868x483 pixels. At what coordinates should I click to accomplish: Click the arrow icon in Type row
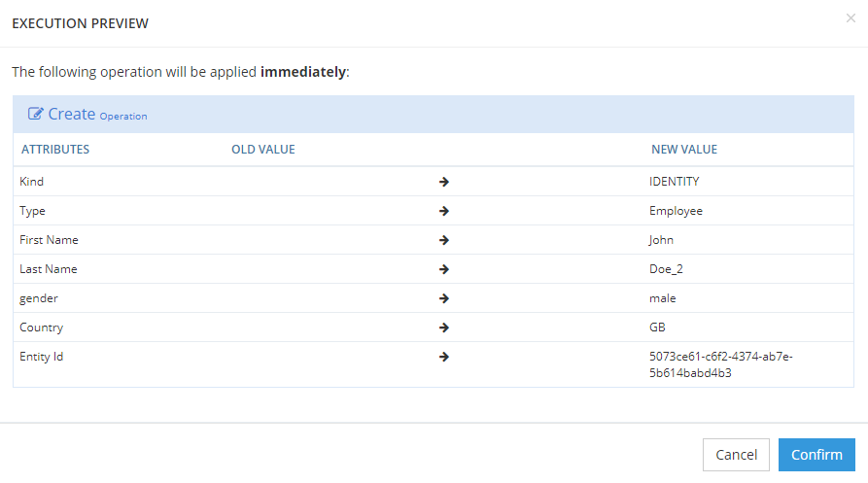(443, 211)
